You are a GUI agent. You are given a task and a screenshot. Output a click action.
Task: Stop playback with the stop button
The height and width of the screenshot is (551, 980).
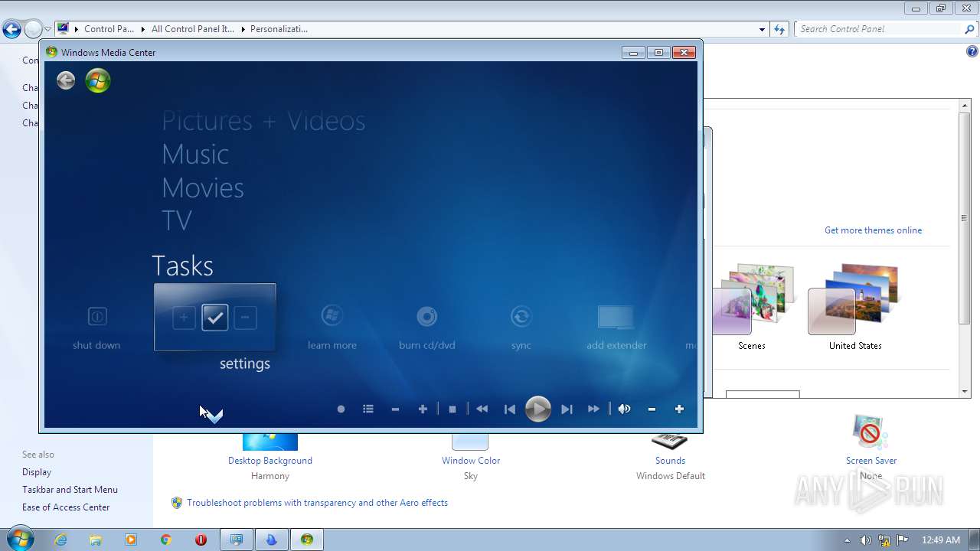[x=452, y=409]
